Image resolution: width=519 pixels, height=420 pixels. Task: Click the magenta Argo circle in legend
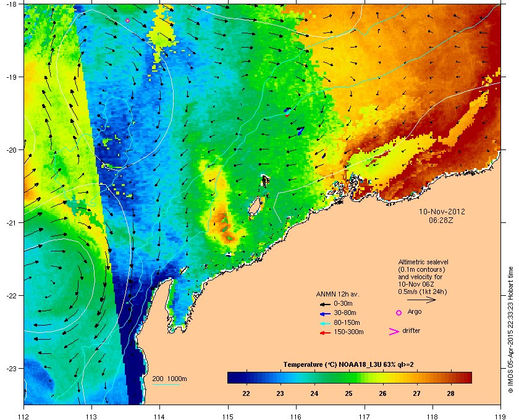(x=399, y=313)
